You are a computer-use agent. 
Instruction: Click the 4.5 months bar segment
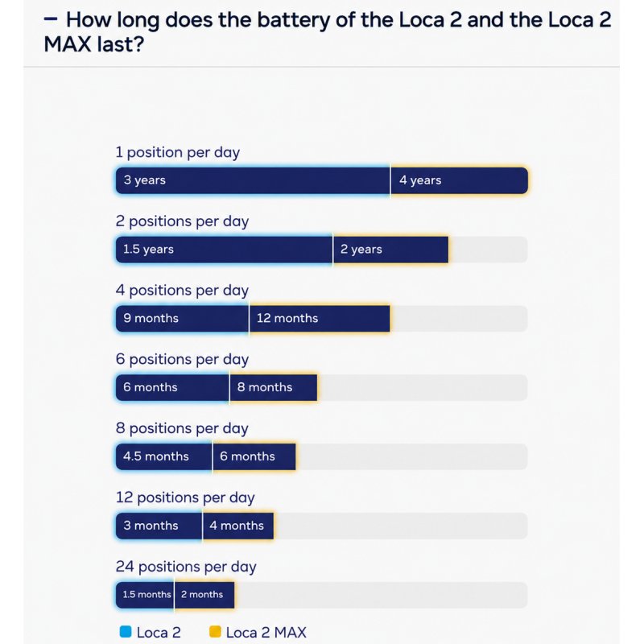click(164, 456)
